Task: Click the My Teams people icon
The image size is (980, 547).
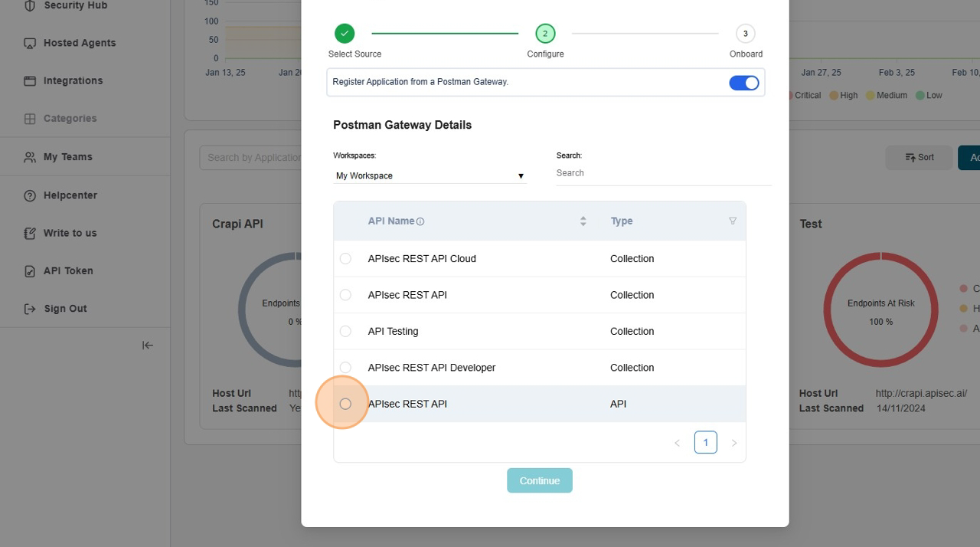Action: pyautogui.click(x=30, y=157)
